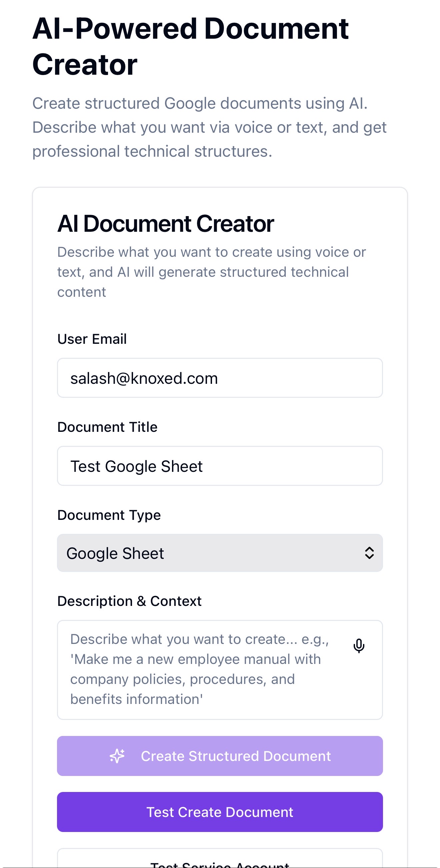The image size is (440, 868).
Task: Click the Description & Context label
Action: tap(129, 601)
